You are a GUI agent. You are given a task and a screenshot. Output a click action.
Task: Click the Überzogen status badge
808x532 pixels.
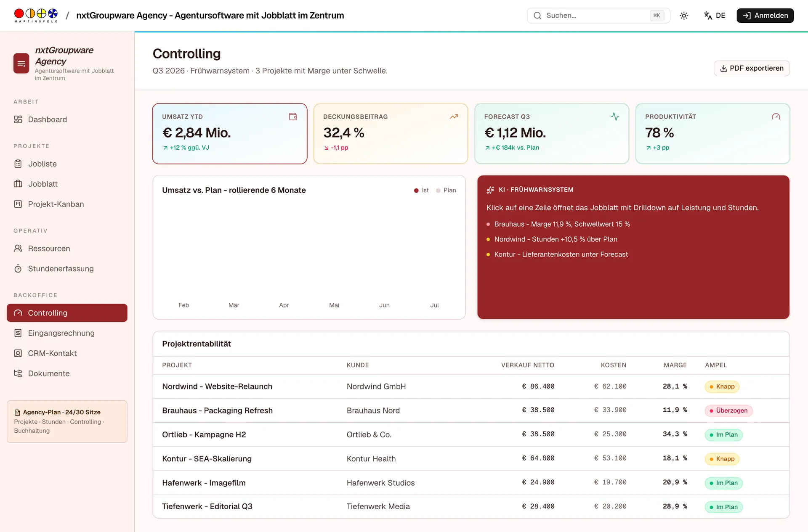pyautogui.click(x=728, y=410)
